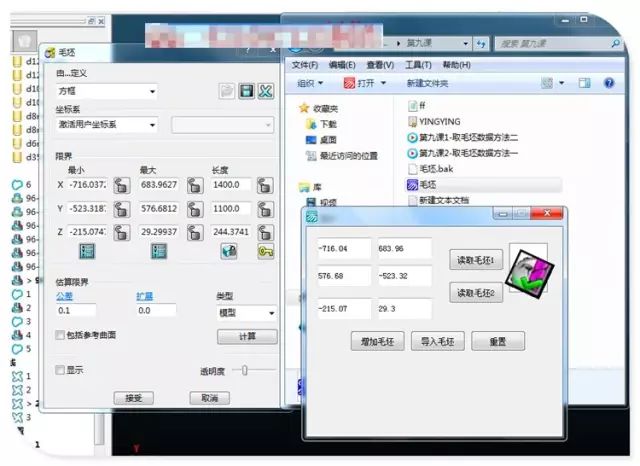Viewport: 640px width, 466px height.
Task: Open 最近访问的位置 in the navigation pane
Action: coord(342,155)
